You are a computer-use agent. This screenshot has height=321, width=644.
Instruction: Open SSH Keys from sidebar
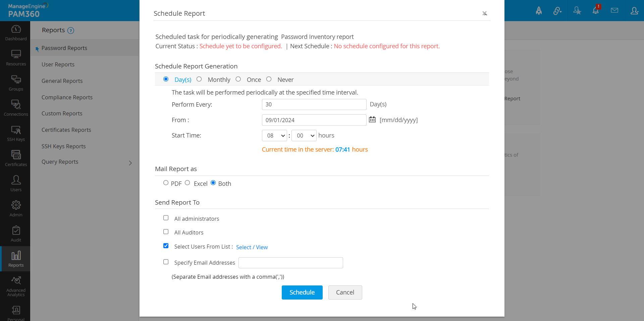16,133
